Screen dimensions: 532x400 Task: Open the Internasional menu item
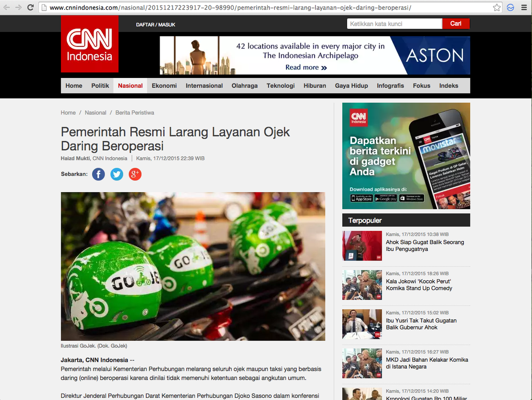(x=204, y=85)
